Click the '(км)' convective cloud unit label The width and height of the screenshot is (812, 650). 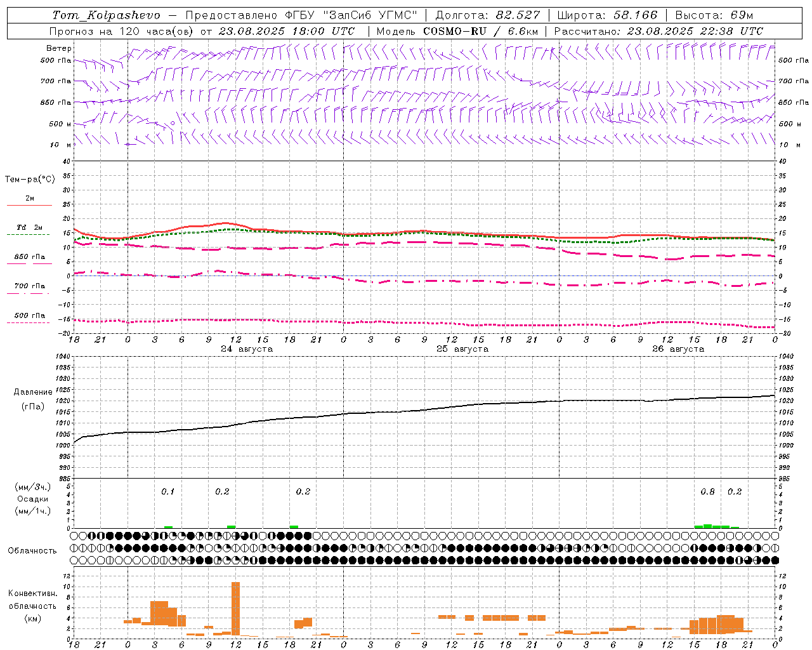[x=32, y=618]
